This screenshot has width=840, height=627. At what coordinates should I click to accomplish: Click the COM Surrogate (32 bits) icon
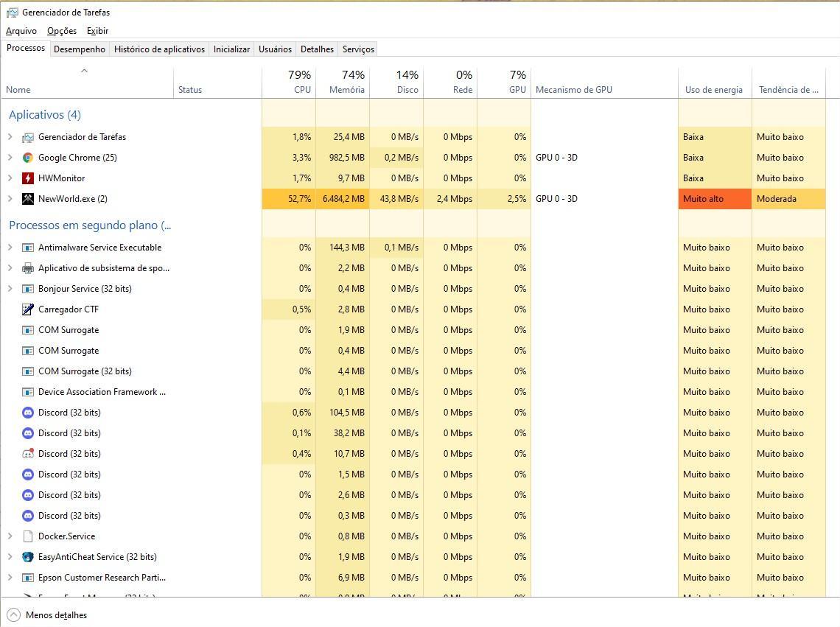[28, 371]
